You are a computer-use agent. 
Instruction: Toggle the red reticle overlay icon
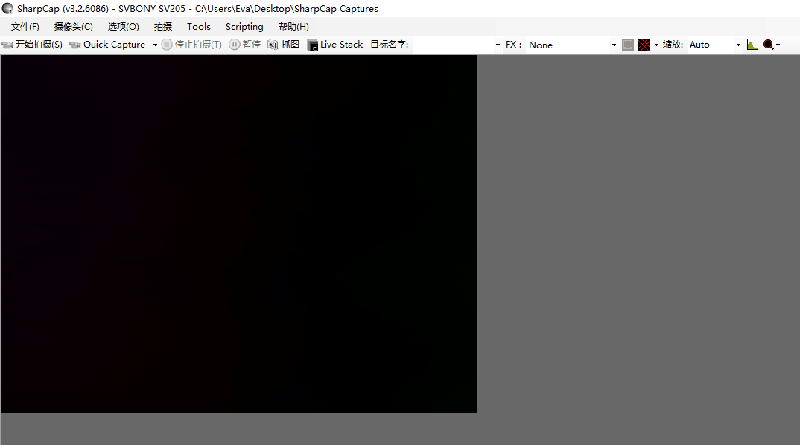coord(644,45)
